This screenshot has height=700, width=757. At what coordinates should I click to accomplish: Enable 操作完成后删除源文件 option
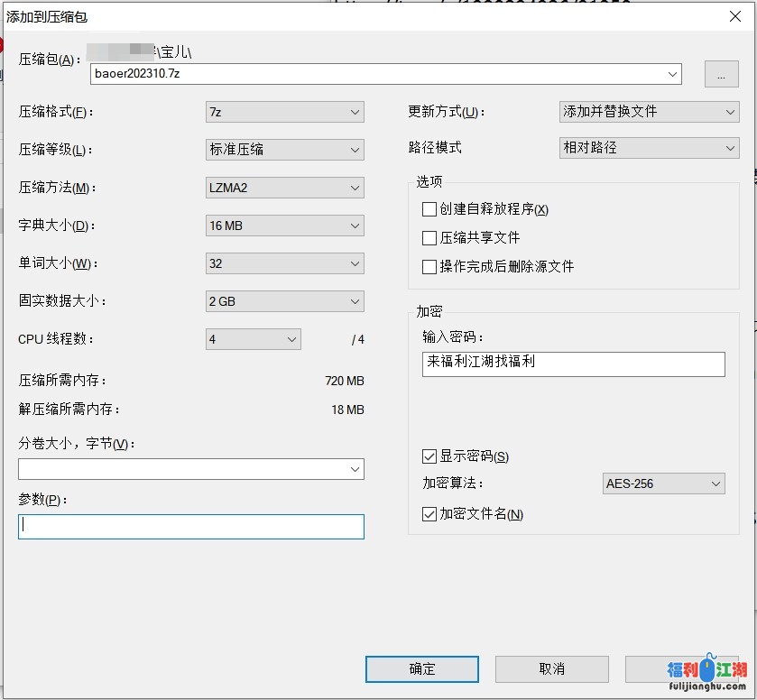429,267
